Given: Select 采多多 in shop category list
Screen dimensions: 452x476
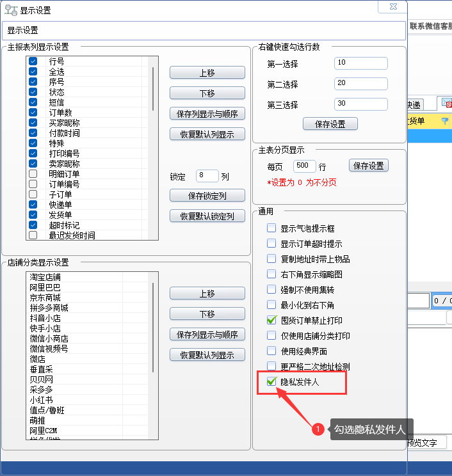Looking at the screenshot, I should [x=42, y=390].
